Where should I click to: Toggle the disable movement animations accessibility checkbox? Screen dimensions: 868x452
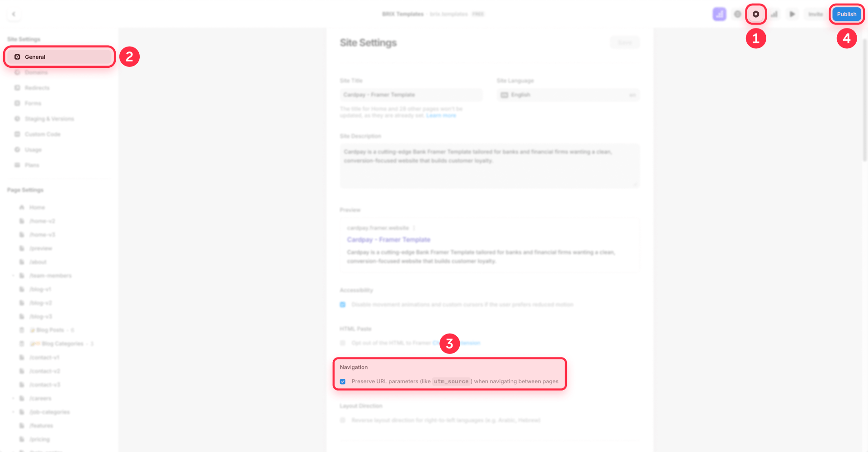coord(343,305)
